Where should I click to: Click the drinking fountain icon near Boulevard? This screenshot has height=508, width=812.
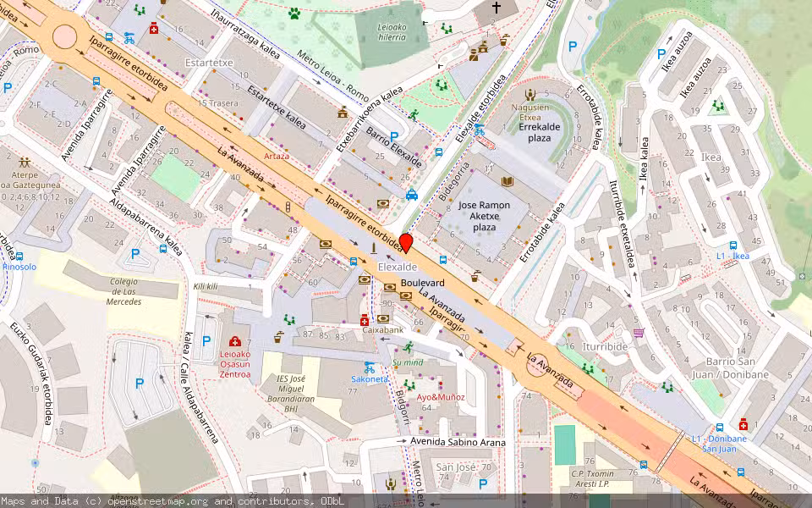(476, 276)
